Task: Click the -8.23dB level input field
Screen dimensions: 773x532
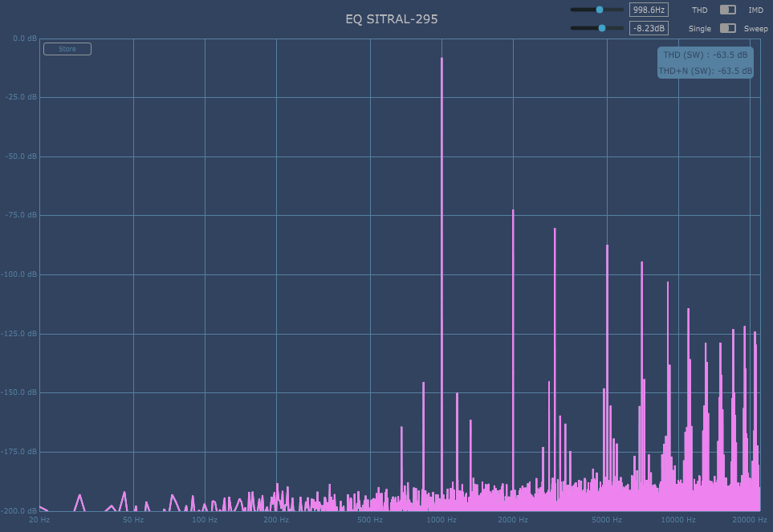Action: [x=649, y=28]
